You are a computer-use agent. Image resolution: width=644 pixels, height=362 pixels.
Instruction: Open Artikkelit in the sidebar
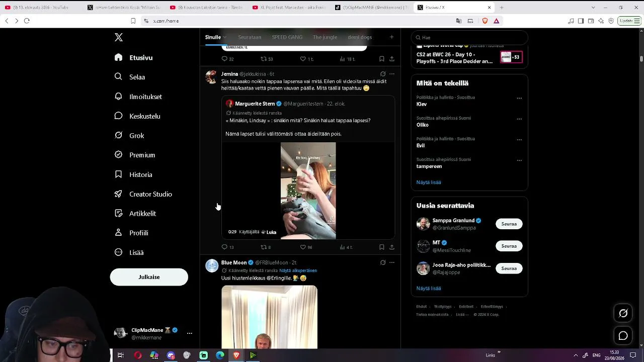(x=135, y=213)
